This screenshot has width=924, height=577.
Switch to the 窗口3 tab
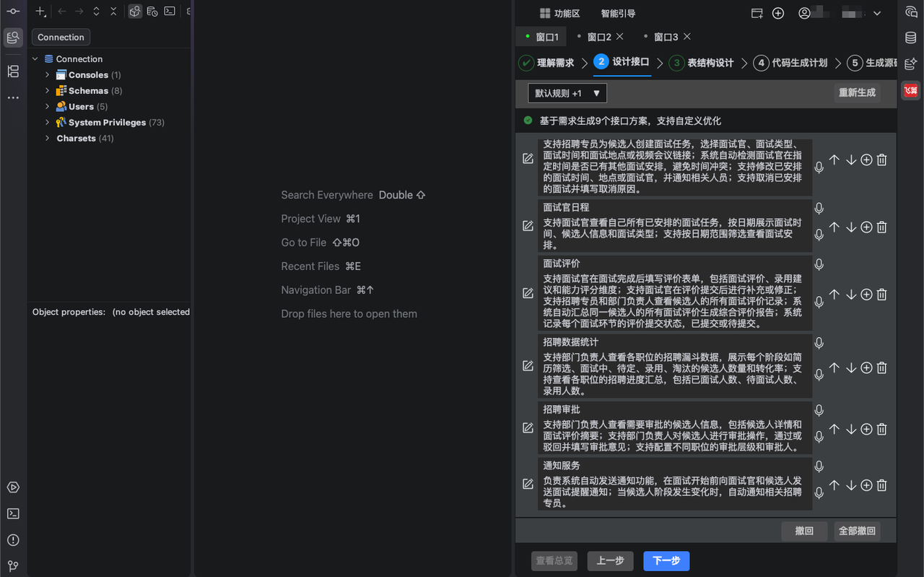pyautogui.click(x=666, y=37)
